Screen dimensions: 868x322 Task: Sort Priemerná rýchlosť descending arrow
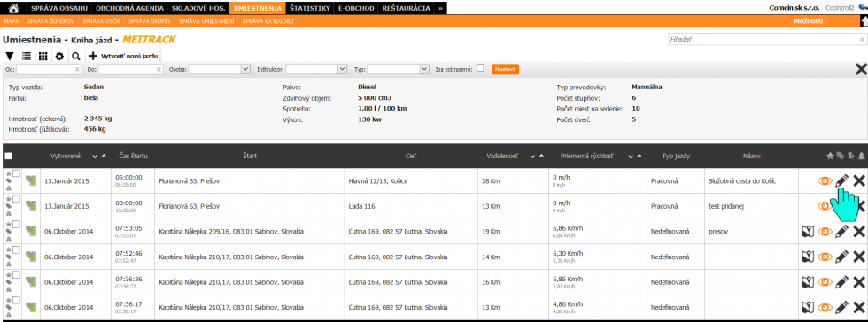631,157
